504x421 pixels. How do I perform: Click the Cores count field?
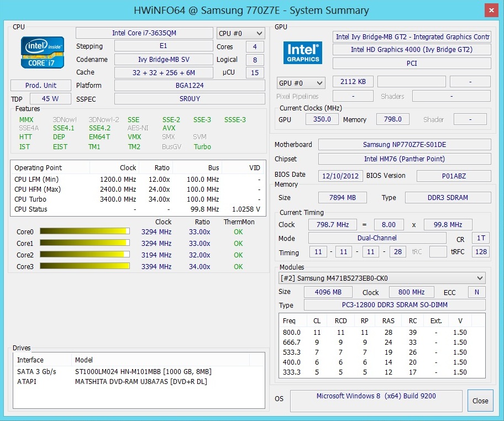[255, 46]
